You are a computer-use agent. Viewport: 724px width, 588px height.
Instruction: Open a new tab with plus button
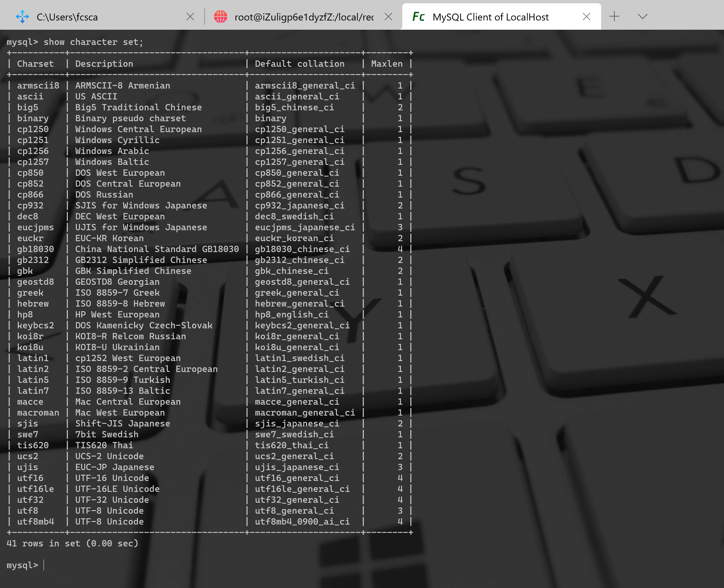click(614, 16)
